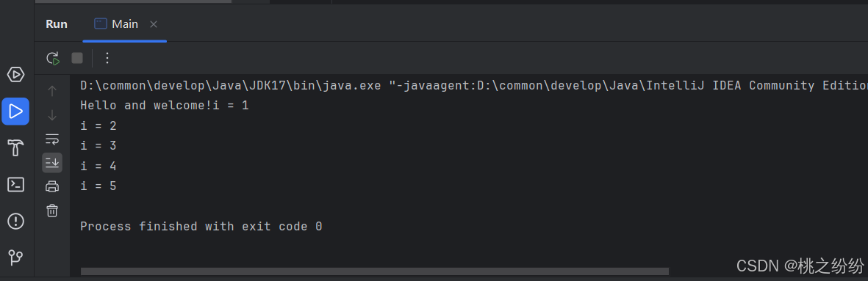Click the 'Process finished with exit code 0' line
Image resolution: width=868 pixels, height=281 pixels.
click(x=201, y=227)
